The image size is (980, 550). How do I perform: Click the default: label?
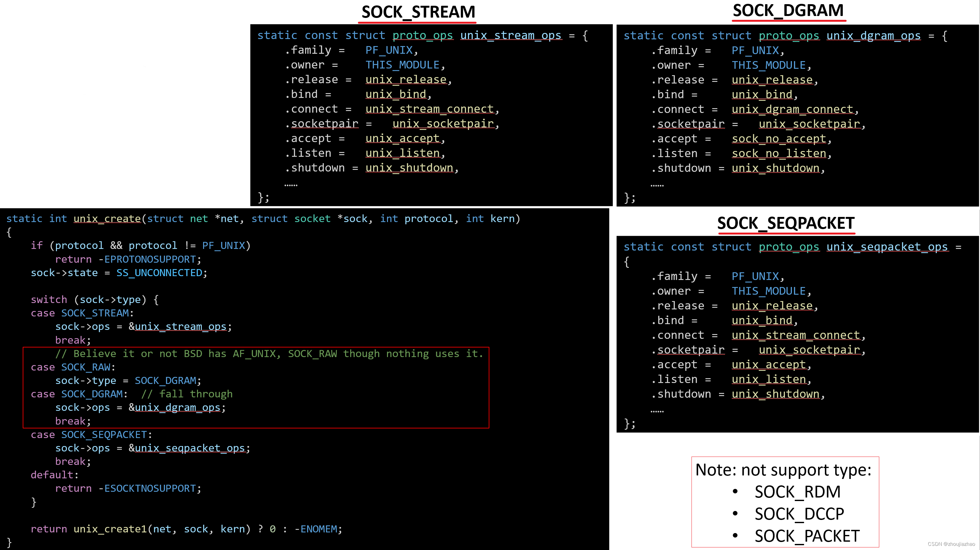54,475
